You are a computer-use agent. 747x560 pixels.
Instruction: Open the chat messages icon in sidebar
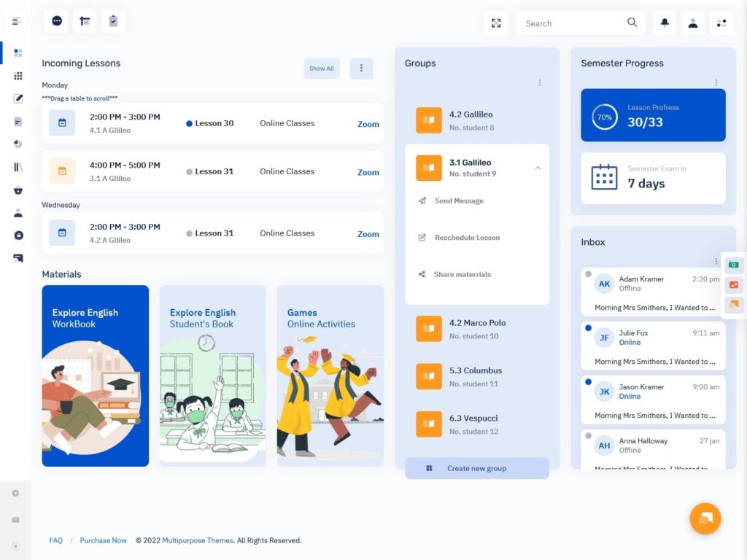(18, 258)
